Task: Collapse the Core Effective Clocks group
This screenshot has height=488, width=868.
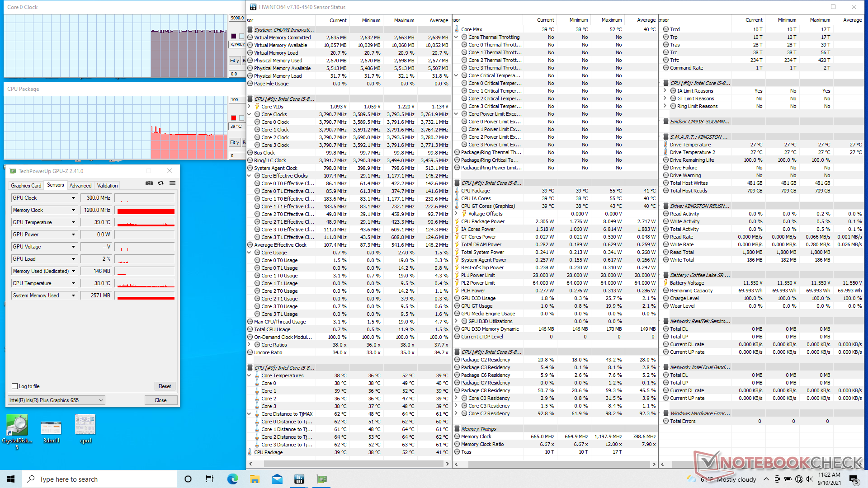Action: 249,176
